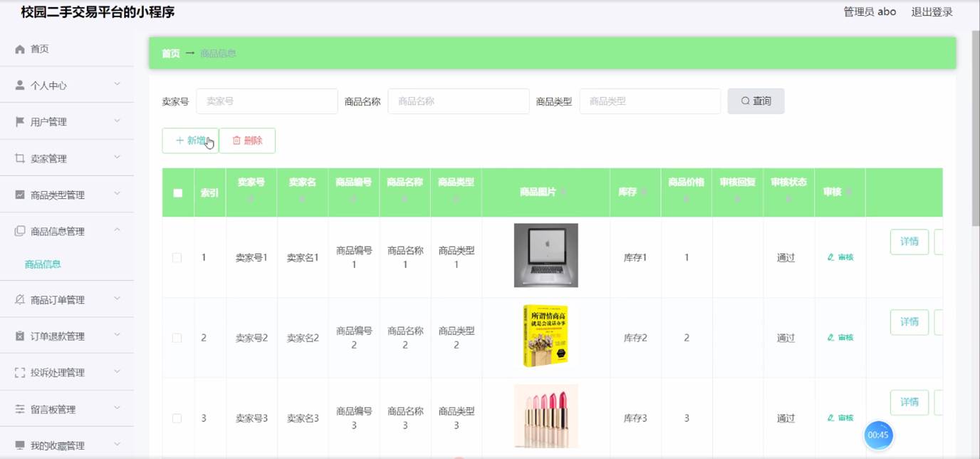
Task: Sort by the 库存 column sort icon
Action: point(644,192)
